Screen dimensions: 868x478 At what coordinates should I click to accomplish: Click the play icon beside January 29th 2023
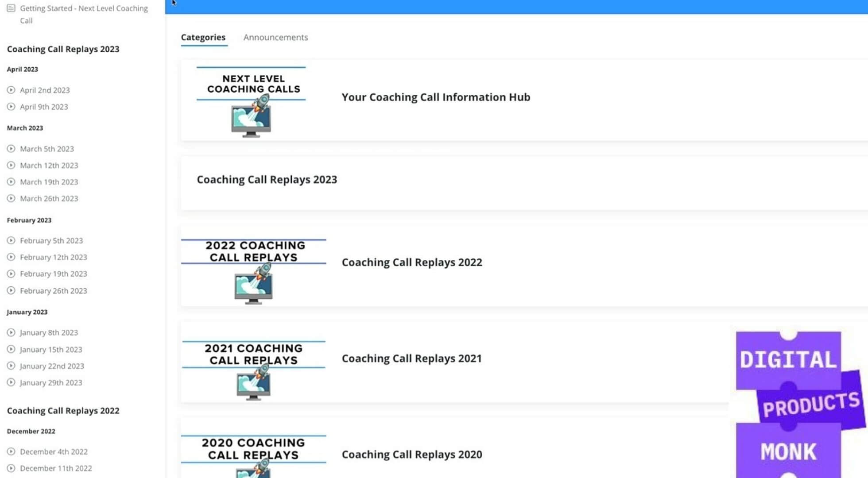pos(11,382)
